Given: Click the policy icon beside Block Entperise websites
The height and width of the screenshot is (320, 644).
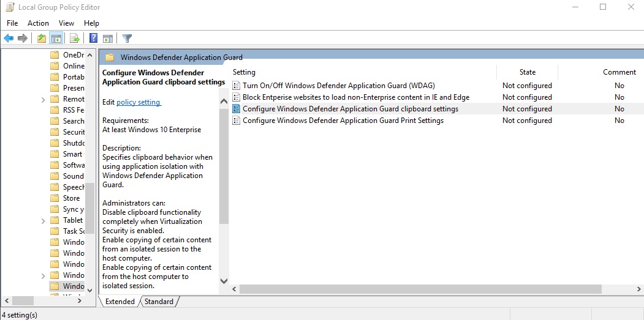Looking at the screenshot, I should (236, 97).
